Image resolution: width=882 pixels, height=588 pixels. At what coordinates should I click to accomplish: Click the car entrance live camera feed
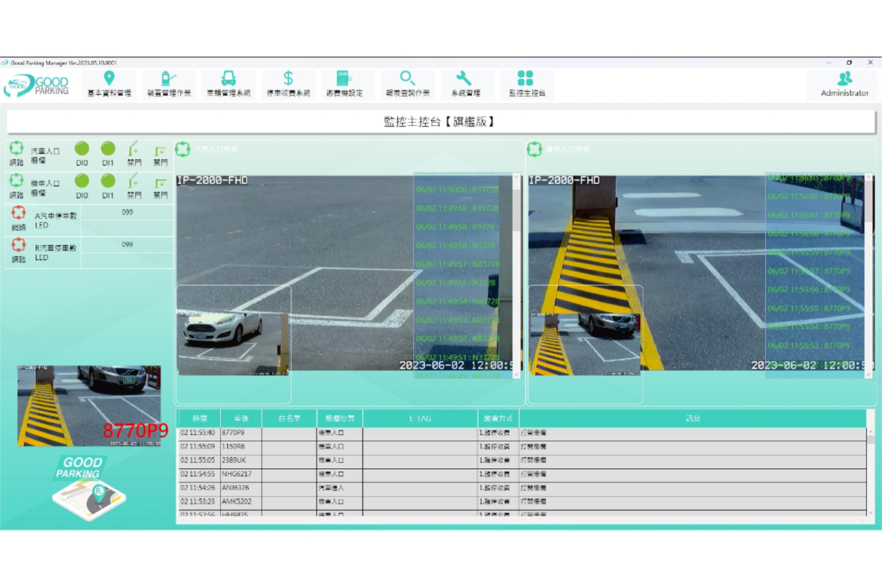349,274
